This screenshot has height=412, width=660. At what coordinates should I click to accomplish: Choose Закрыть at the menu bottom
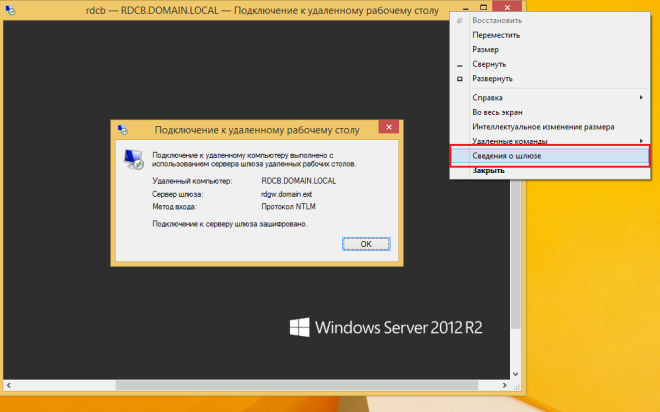[488, 170]
